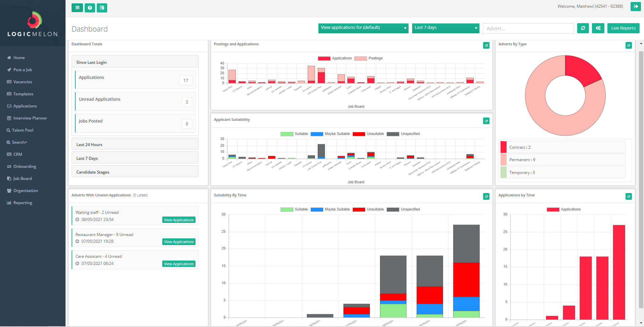Open Search+ in sidebar
This screenshot has width=644, height=327.
[x=17, y=142]
